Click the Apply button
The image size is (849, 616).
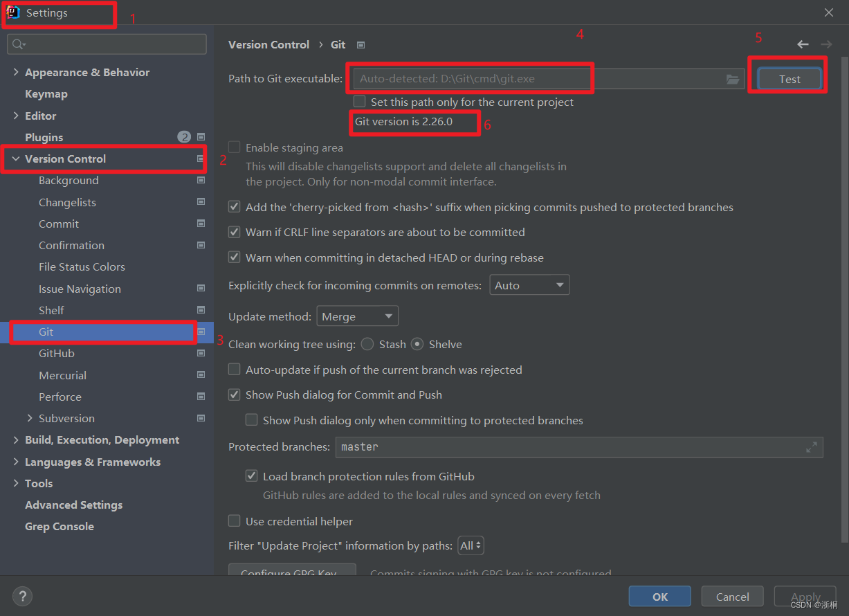pyautogui.click(x=805, y=597)
